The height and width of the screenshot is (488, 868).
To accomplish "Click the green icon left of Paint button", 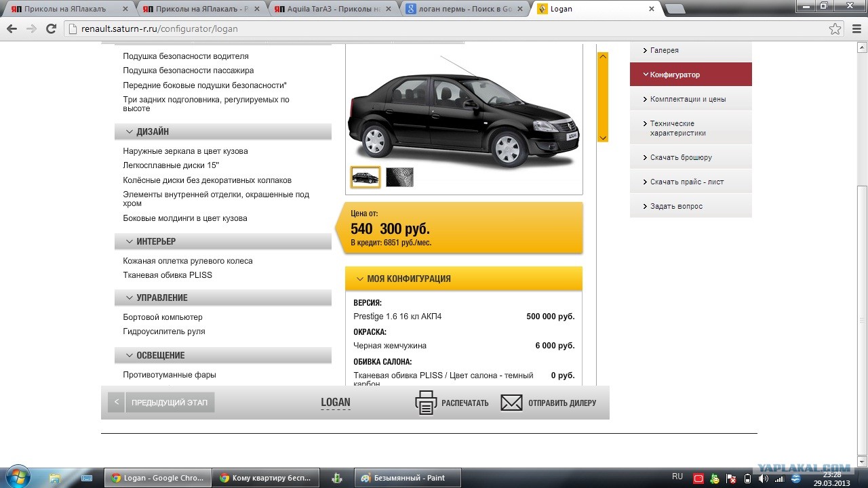I will [337, 478].
